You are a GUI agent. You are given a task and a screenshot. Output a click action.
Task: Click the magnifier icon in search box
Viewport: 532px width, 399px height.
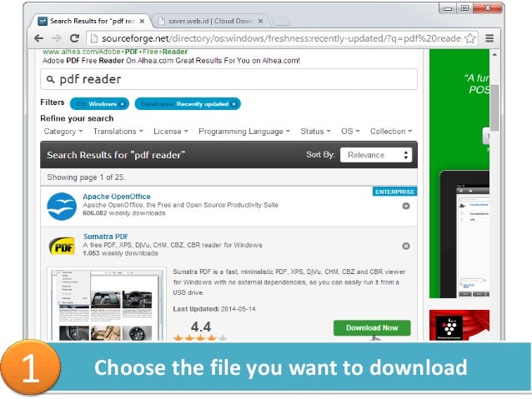(51, 79)
